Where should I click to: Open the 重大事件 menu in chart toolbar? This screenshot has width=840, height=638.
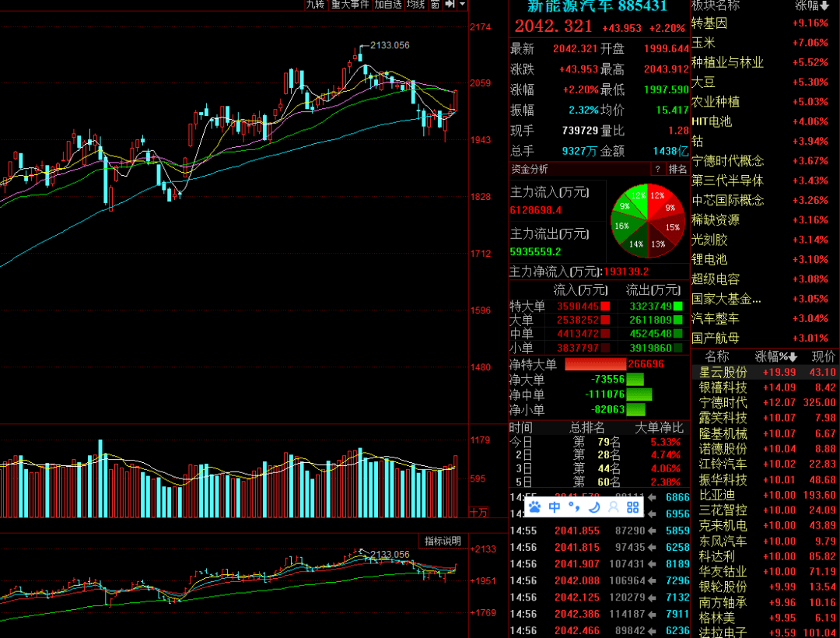point(350,5)
